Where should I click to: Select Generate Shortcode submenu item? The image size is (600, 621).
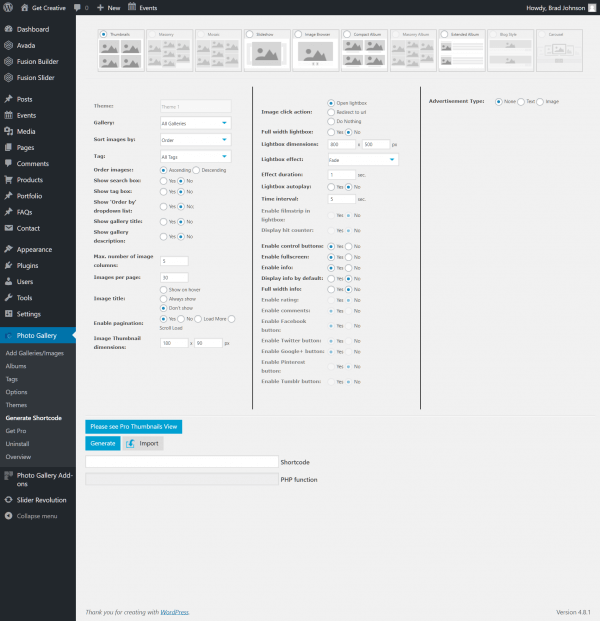pyautogui.click(x=34, y=418)
